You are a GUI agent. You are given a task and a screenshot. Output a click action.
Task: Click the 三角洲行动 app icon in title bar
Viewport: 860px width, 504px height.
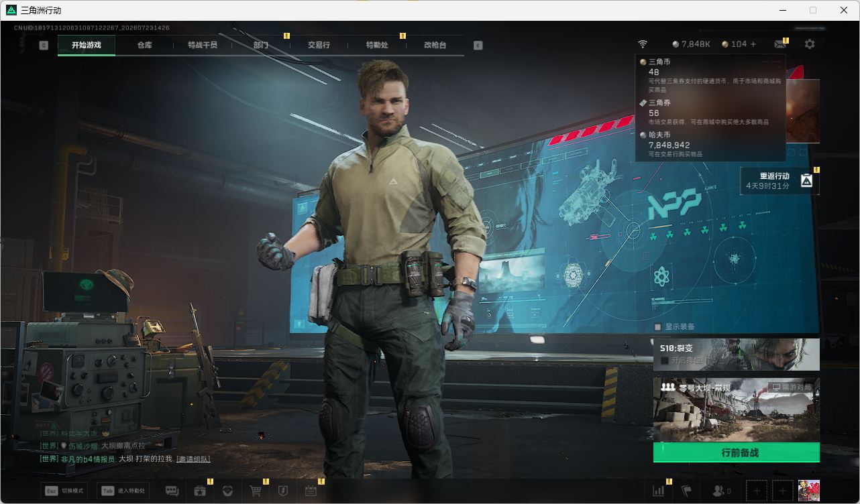(11, 10)
